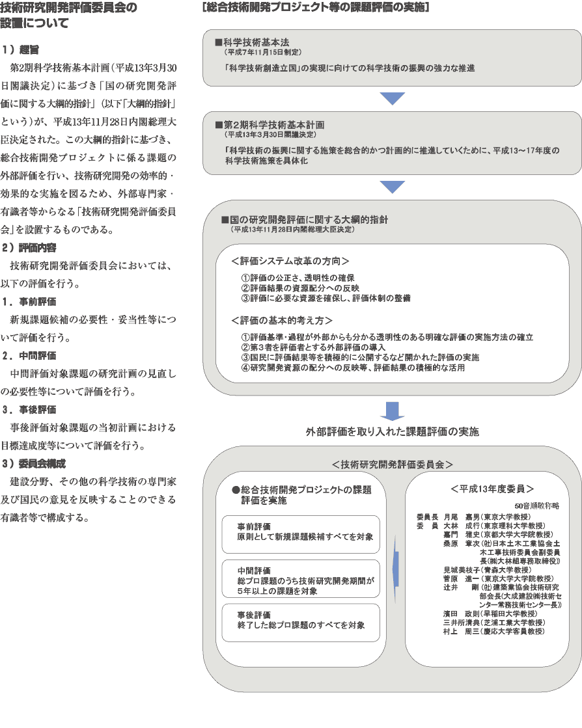Screen dimensions: 582x728
Task: Click item "③評価に必要な資源を確保し、評価体制の整備"
Action: click(x=326, y=298)
